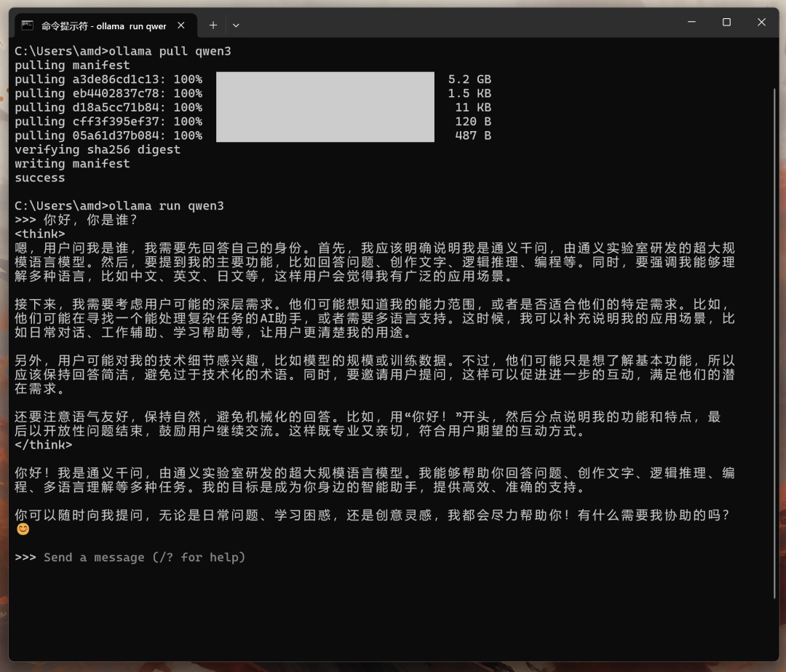Close the ollama run qwen tab

coord(181,25)
